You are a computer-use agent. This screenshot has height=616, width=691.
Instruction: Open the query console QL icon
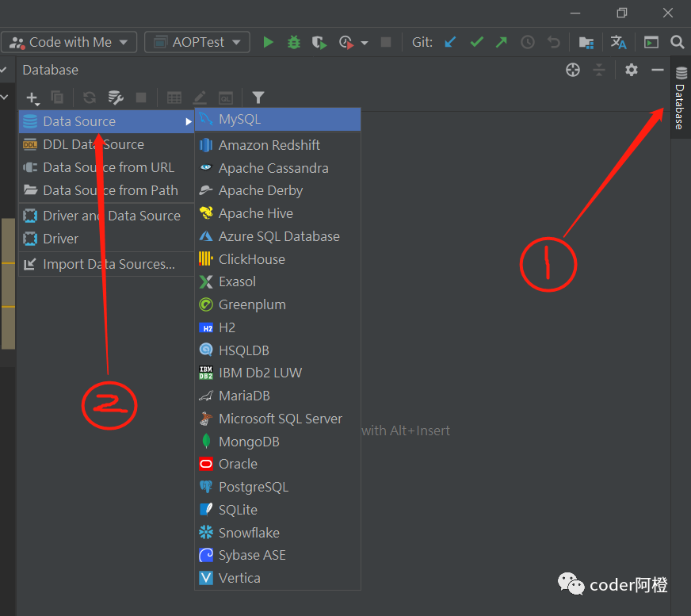226,98
